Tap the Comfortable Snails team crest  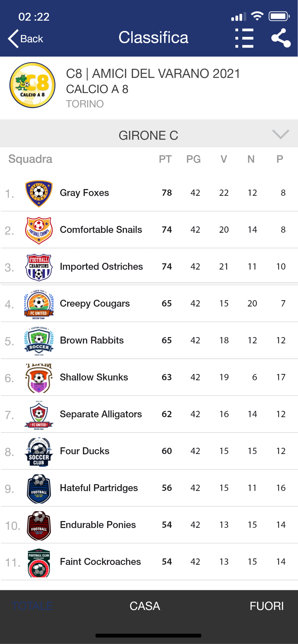(x=39, y=230)
